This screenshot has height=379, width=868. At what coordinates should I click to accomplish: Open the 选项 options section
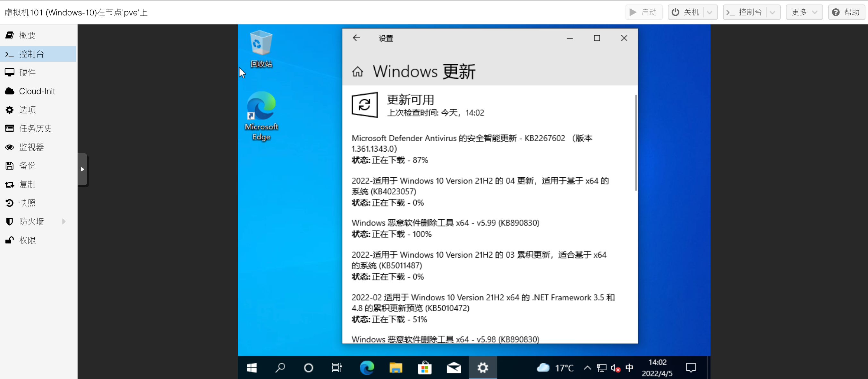(x=38, y=110)
